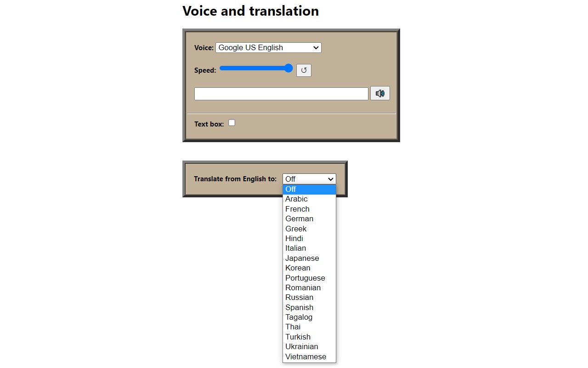Choose Korean translation option
This screenshot has height=368, width=588.
[298, 268]
